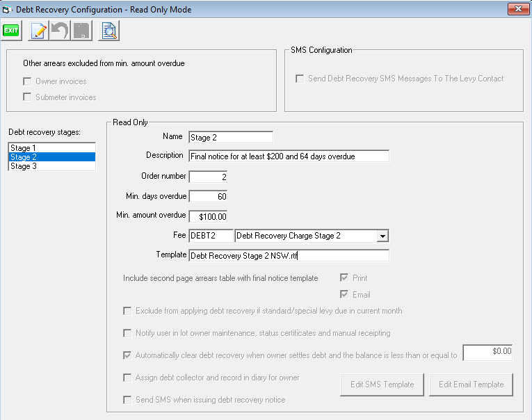Image resolution: width=532 pixels, height=420 pixels.
Task: Open the Fee dropdown arrow
Action: [x=382, y=236]
